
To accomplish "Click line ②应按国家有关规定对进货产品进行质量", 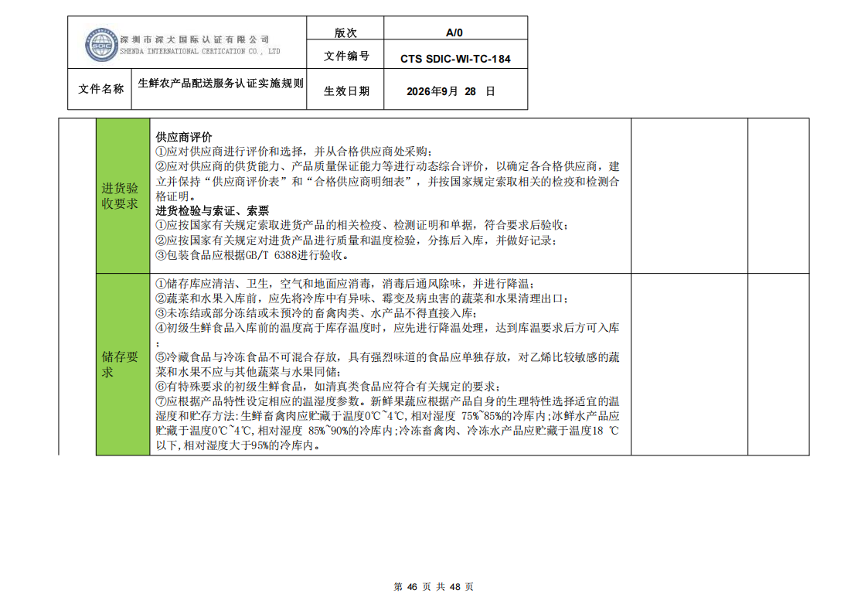I will click(356, 240).
